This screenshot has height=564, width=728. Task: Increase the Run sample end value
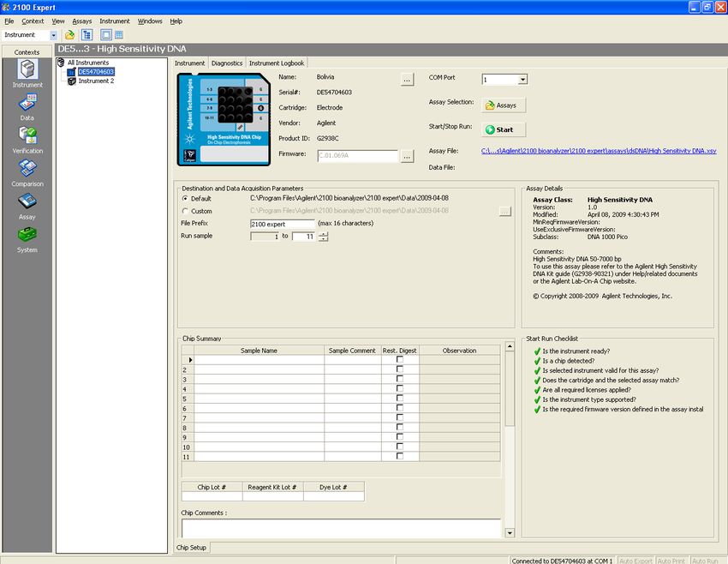pyautogui.click(x=324, y=234)
